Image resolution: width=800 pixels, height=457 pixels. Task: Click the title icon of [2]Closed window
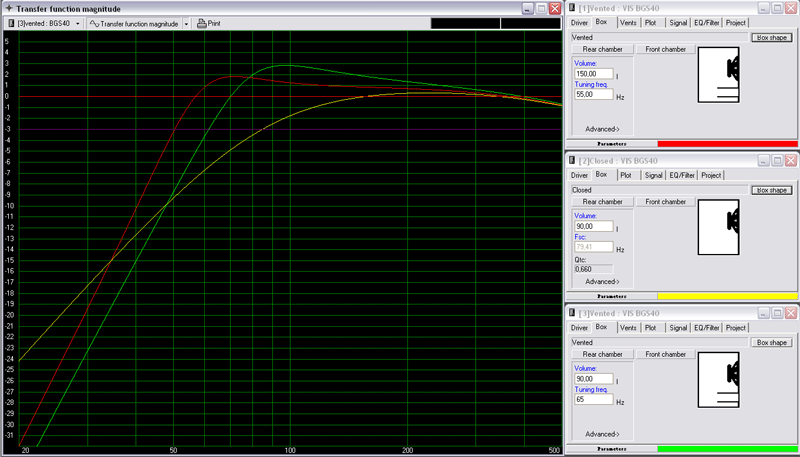572,161
